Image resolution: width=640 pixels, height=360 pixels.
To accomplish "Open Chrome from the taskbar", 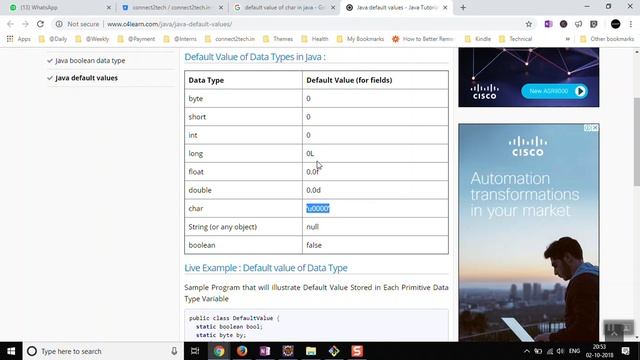I will click(219, 351).
